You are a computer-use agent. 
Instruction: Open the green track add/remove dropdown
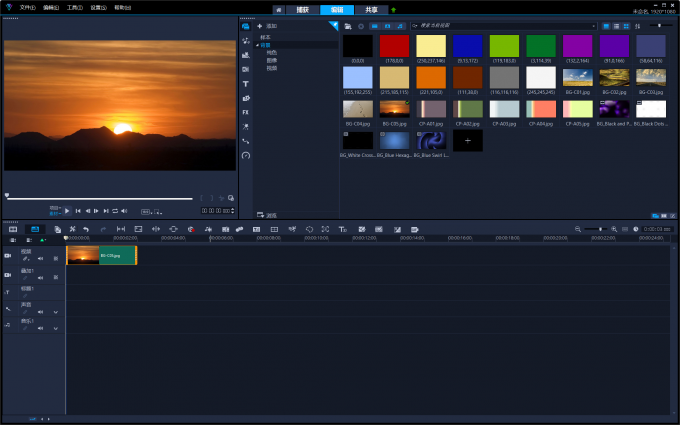click(42, 240)
